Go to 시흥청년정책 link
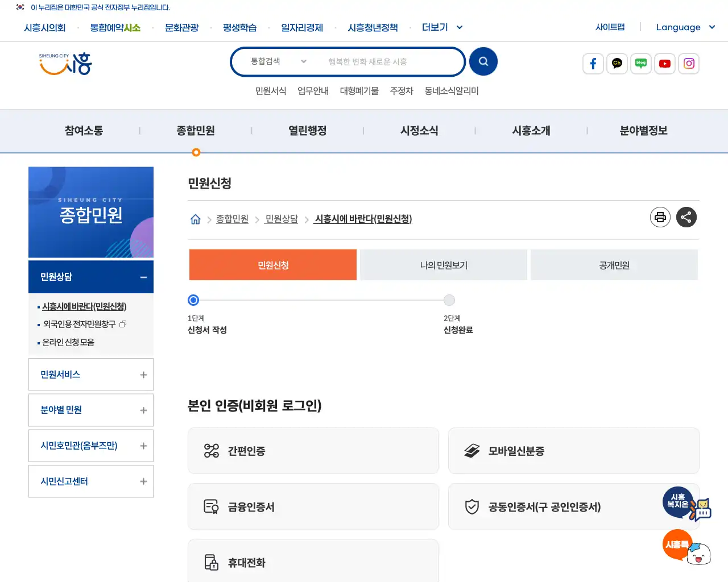Screen dimensions: 728x582 (373, 28)
